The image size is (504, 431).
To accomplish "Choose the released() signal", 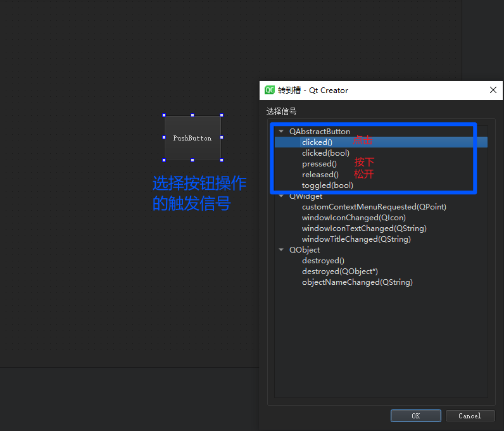I will click(320, 175).
